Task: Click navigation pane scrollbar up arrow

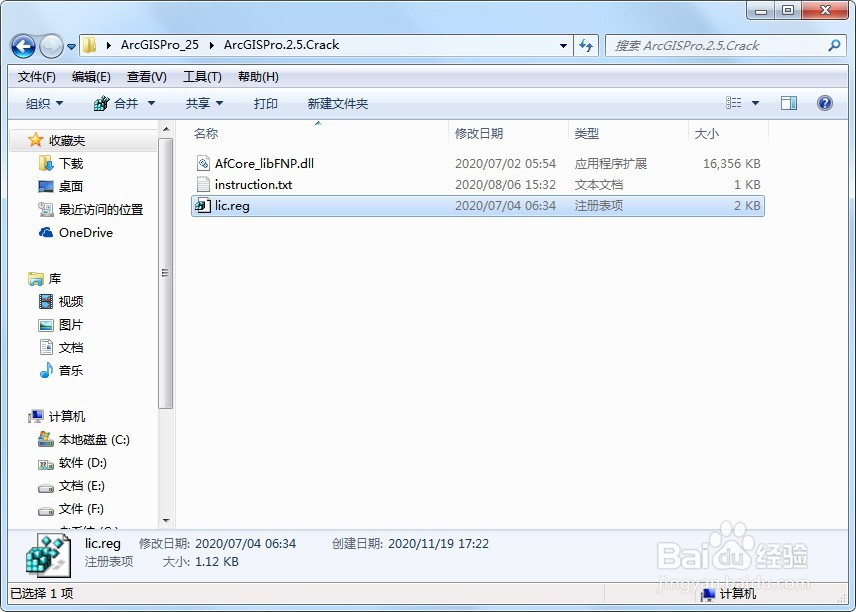Action: tap(166, 129)
